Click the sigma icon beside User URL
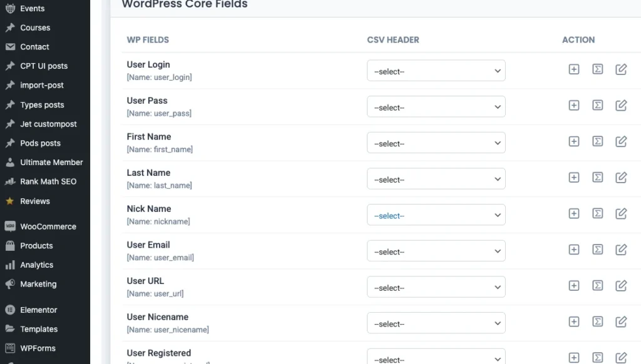This screenshot has height=364, width=641. 597,286
